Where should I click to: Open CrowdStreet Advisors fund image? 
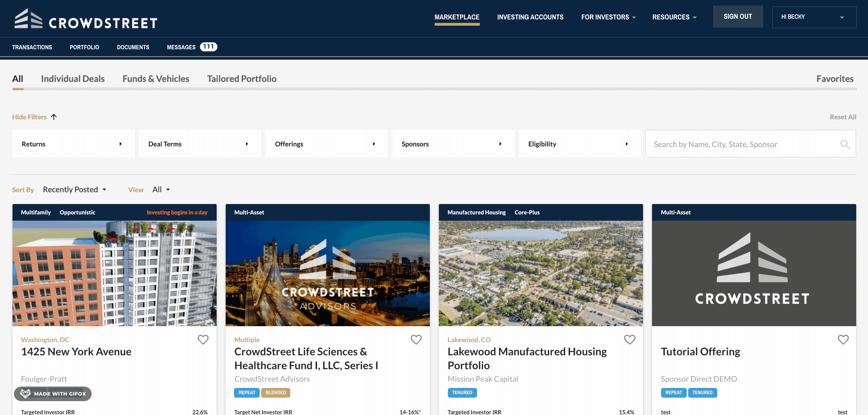click(x=328, y=273)
